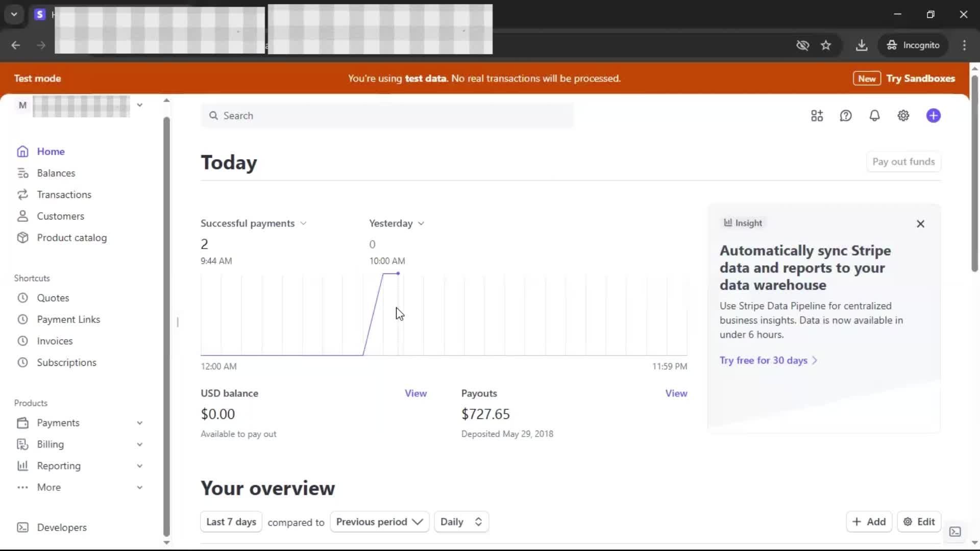The width and height of the screenshot is (980, 551).
Task: Open Product catalog in sidebar
Action: point(72,238)
